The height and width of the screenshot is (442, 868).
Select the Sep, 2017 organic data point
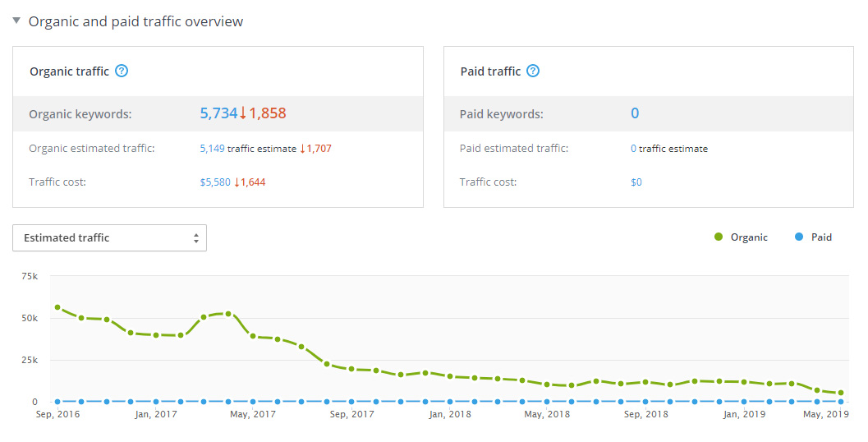pos(351,369)
